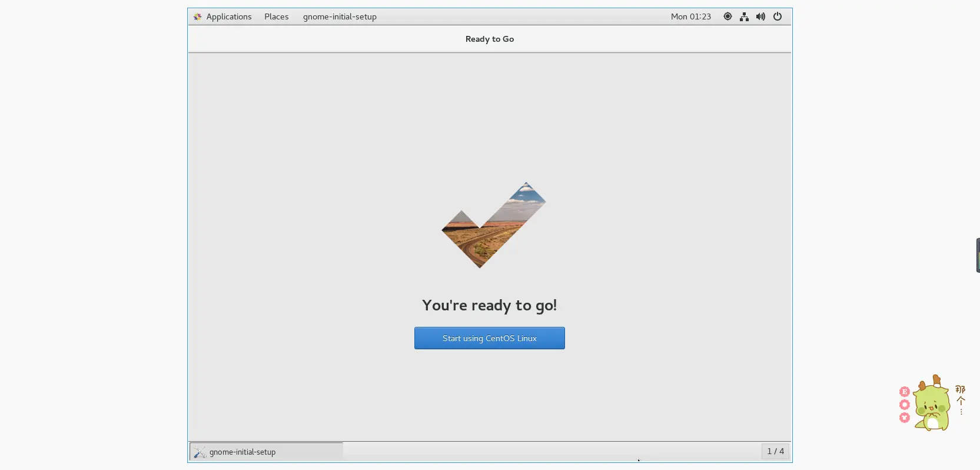Open the clock showing Mon 01:23
This screenshot has width=980, height=470.
coord(690,16)
